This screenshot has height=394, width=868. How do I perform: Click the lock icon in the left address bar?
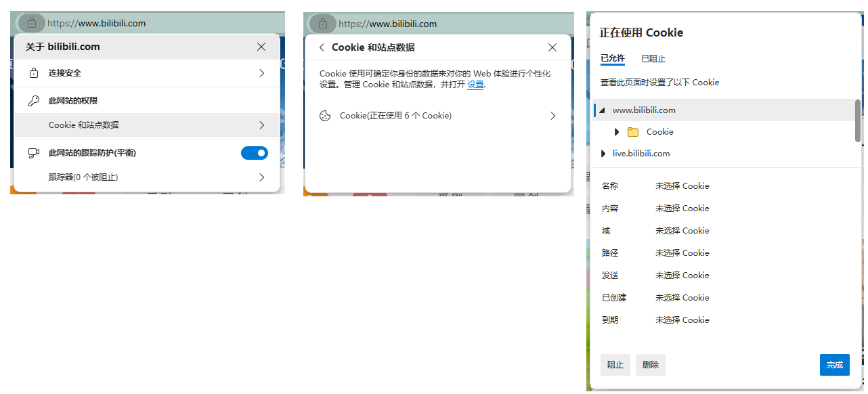[x=32, y=23]
